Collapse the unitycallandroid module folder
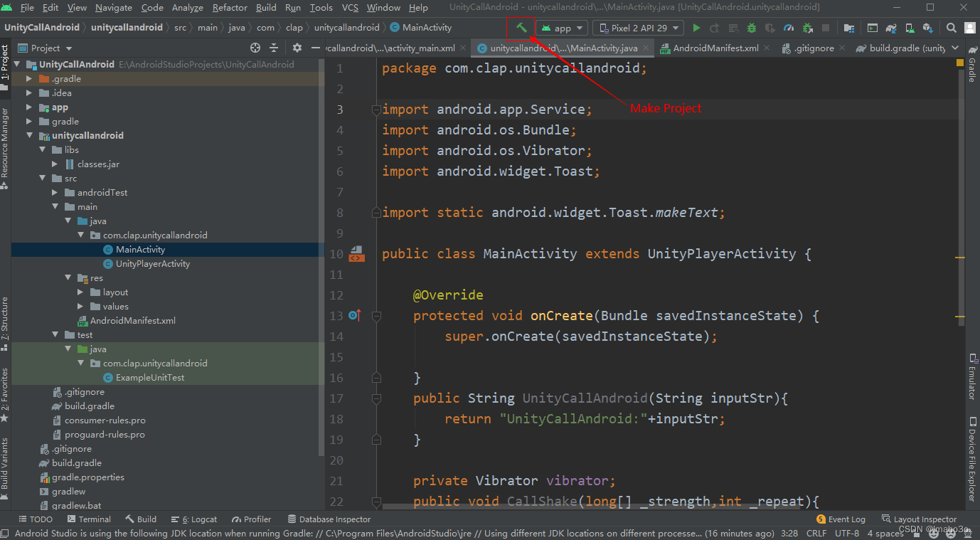The width and height of the screenshot is (980, 540). pos(29,136)
